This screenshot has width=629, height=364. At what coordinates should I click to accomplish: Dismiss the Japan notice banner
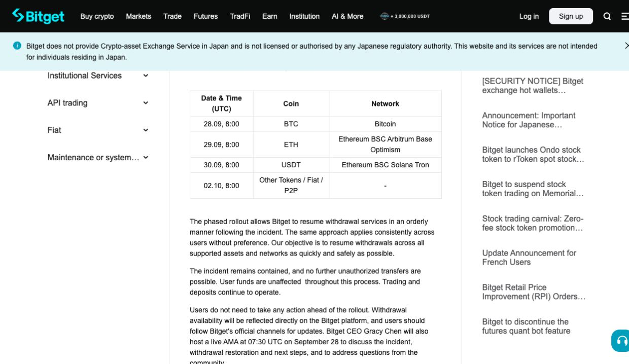click(626, 46)
